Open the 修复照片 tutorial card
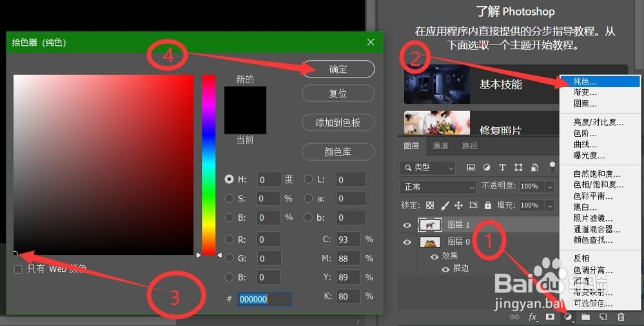Screen dimensions: 644x326 482,123
